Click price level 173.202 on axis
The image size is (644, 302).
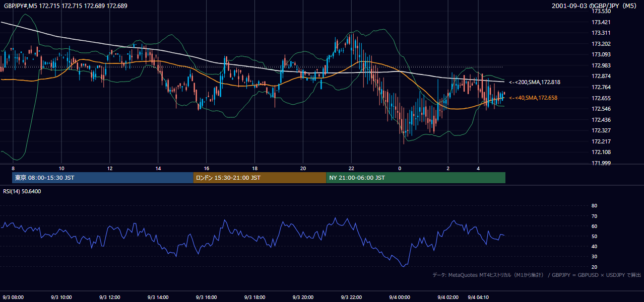point(601,44)
